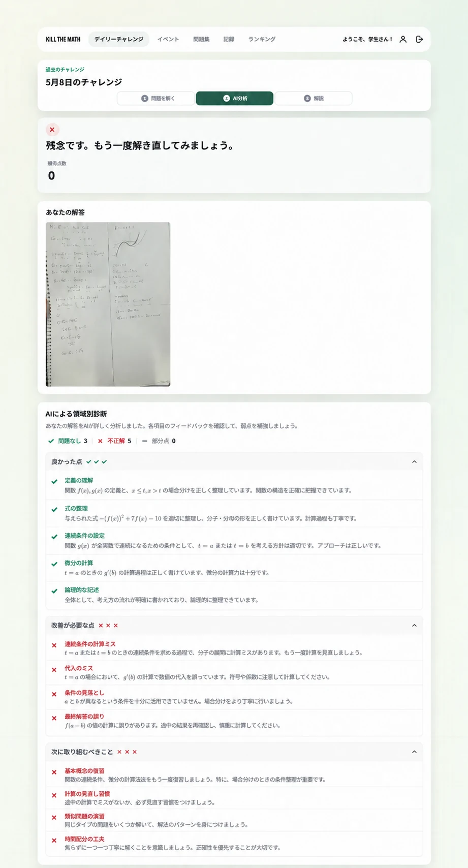This screenshot has width=468, height=868.
Task: Click the X icon beside 最終解答の誤り
Action: tap(54, 718)
